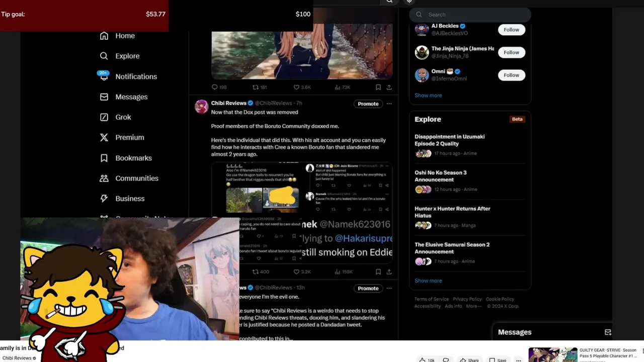Bookmark the post with 159K views

coord(378,272)
